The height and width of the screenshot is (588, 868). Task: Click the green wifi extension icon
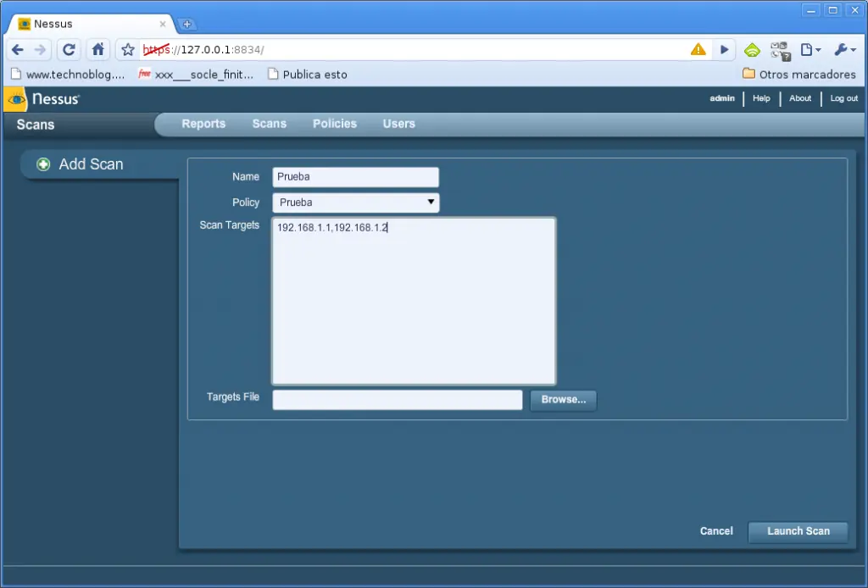pyautogui.click(x=752, y=50)
